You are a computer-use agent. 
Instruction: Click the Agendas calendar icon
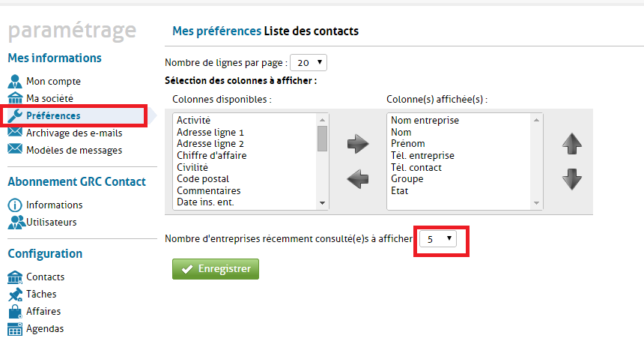tap(15, 328)
